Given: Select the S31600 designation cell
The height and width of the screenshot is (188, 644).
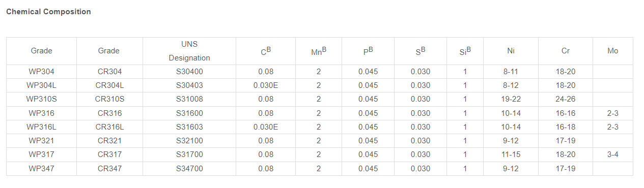Looking at the screenshot, I should click(x=189, y=113).
